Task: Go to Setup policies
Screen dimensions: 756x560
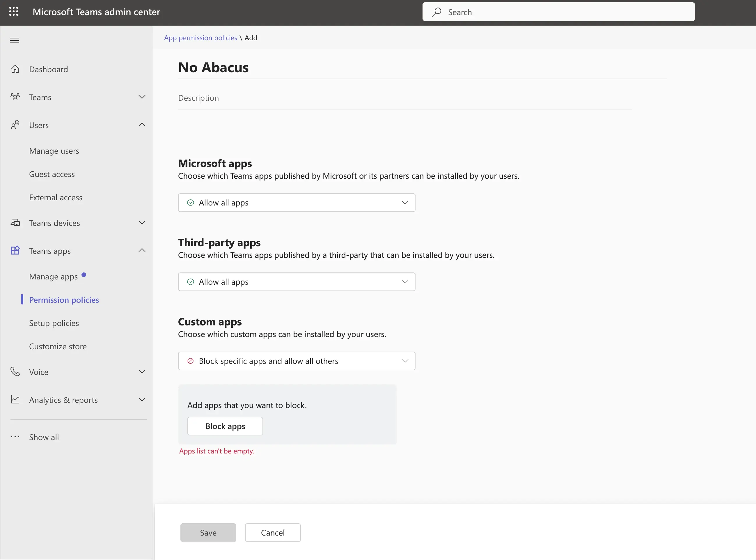Action: (54, 323)
